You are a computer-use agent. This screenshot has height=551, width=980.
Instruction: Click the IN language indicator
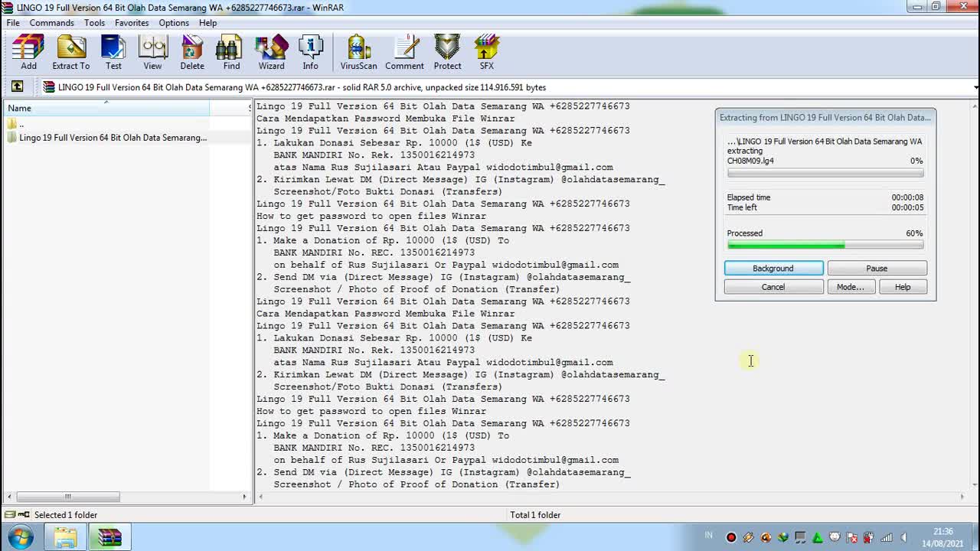tap(709, 536)
